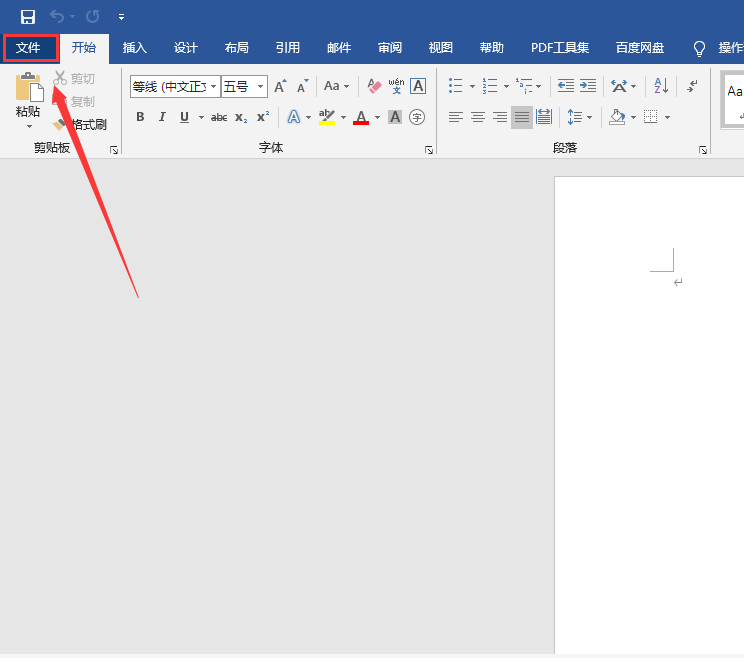
Task: Toggle Italic formatting
Action: [162, 117]
